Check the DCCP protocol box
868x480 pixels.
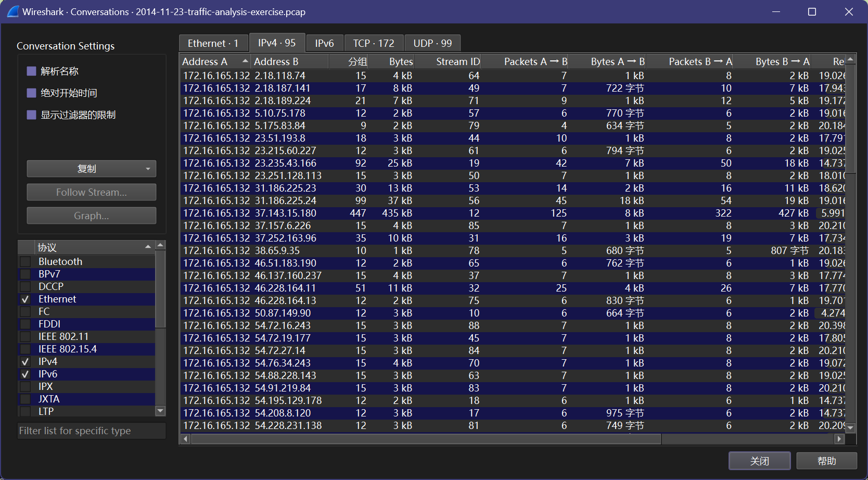(25, 286)
